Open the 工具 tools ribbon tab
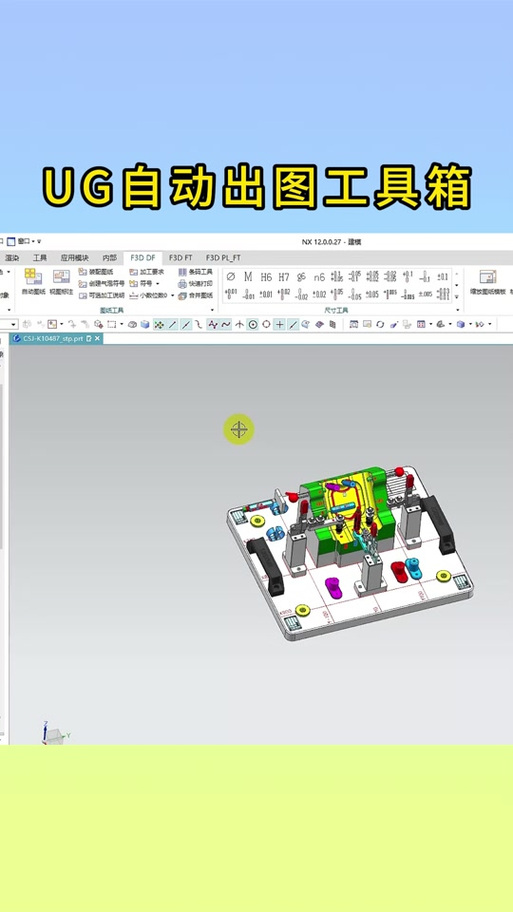Viewport: 513px width, 912px height. (x=40, y=258)
